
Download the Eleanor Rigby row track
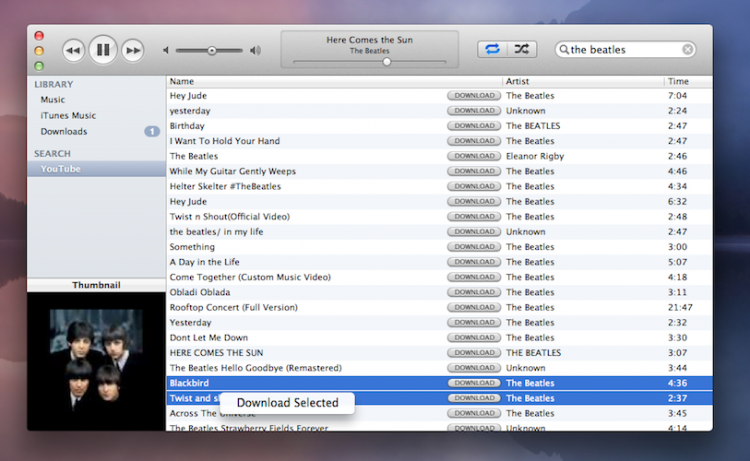[x=474, y=156]
